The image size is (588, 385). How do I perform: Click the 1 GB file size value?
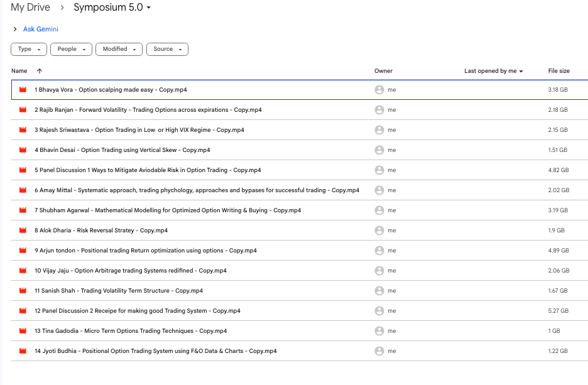pos(554,330)
